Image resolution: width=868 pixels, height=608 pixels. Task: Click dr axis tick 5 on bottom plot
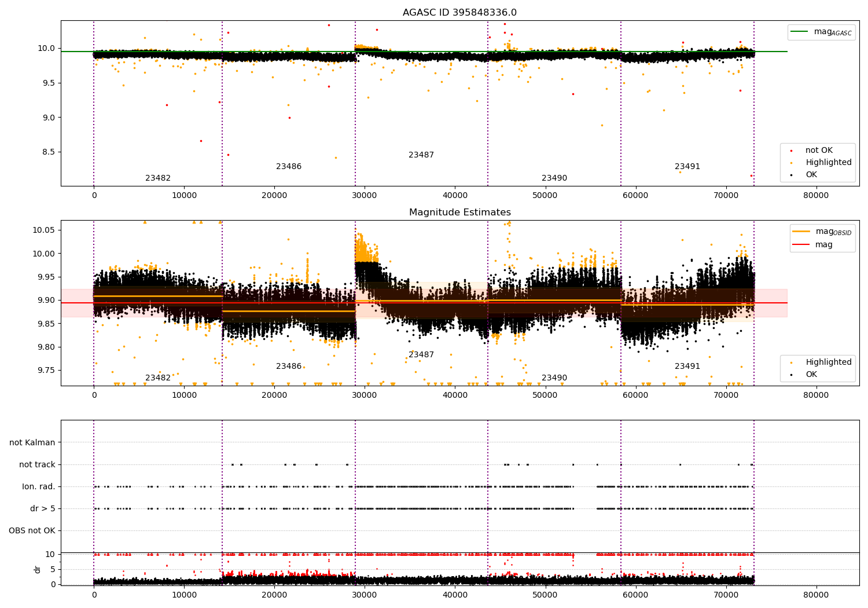coord(53,570)
